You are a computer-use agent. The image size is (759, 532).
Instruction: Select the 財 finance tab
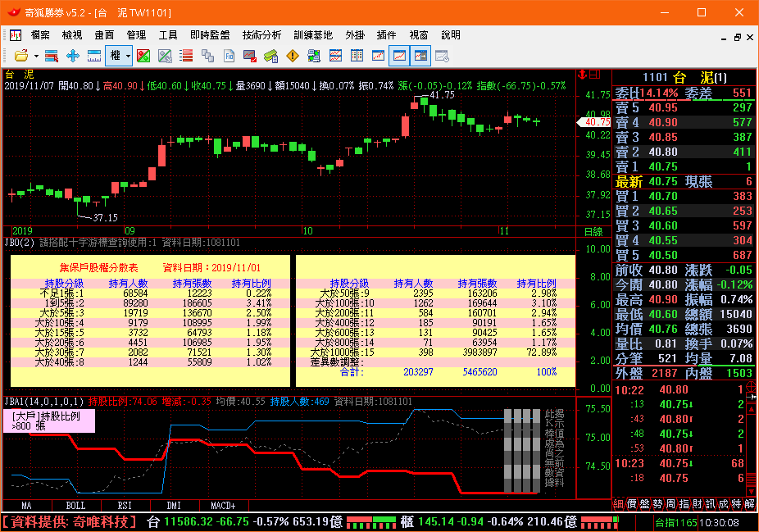tap(697, 504)
